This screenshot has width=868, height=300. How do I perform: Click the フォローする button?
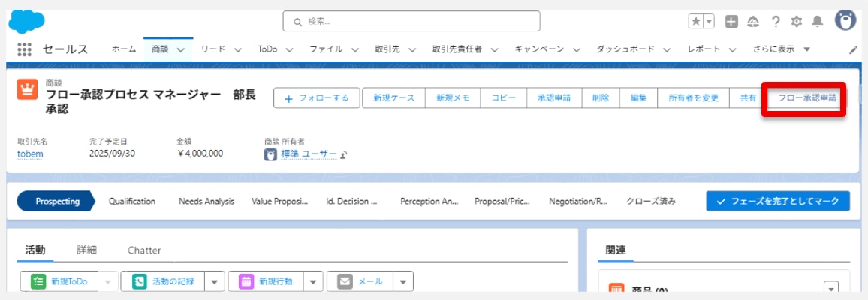pyautogui.click(x=317, y=98)
